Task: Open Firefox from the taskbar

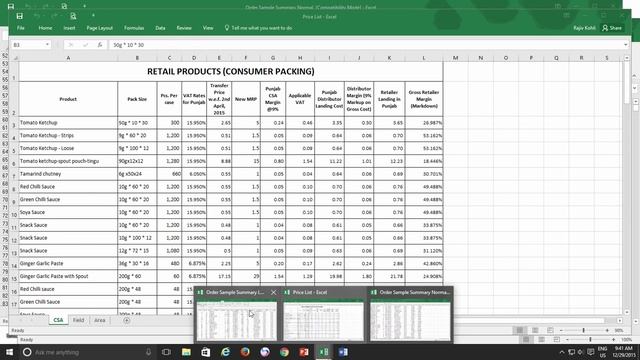Action: tap(245, 352)
